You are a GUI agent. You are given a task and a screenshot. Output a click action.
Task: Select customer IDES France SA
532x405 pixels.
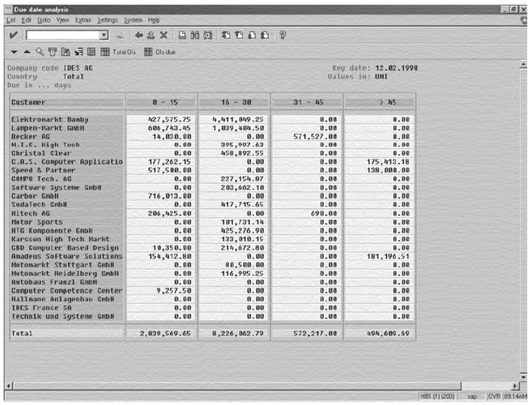41,308
